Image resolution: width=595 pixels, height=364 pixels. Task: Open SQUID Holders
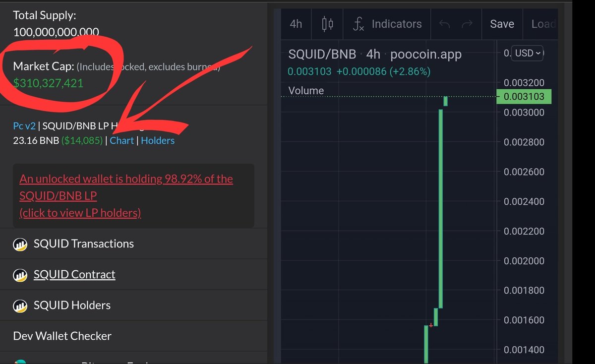72,305
